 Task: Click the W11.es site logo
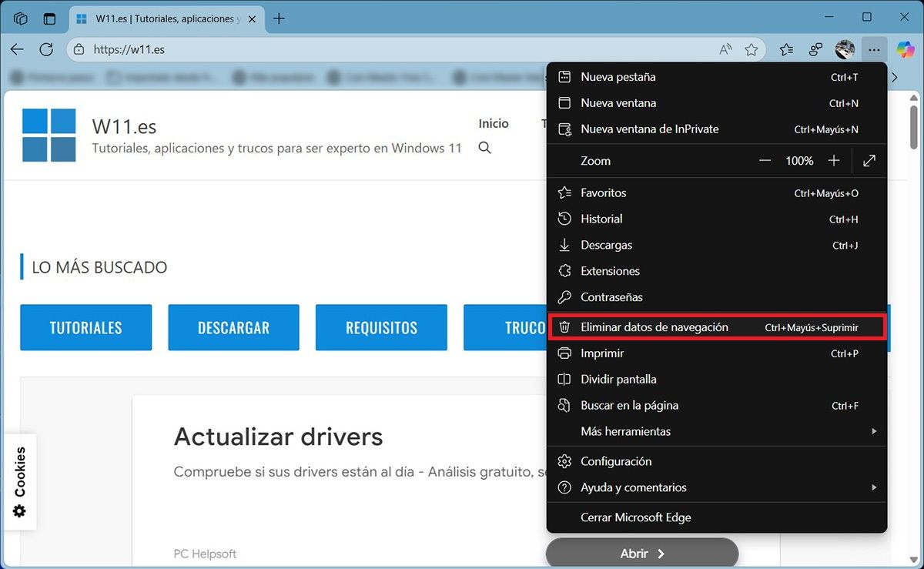pyautogui.click(x=49, y=135)
